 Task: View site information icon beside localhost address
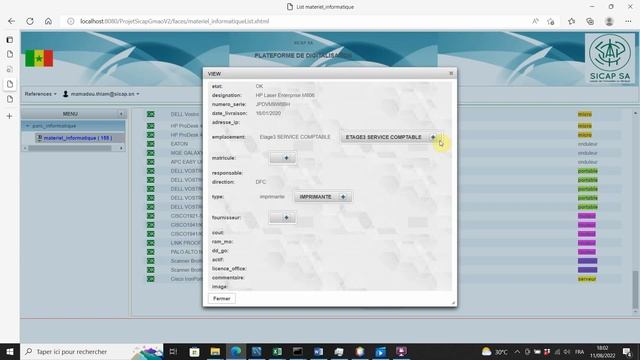click(71, 21)
